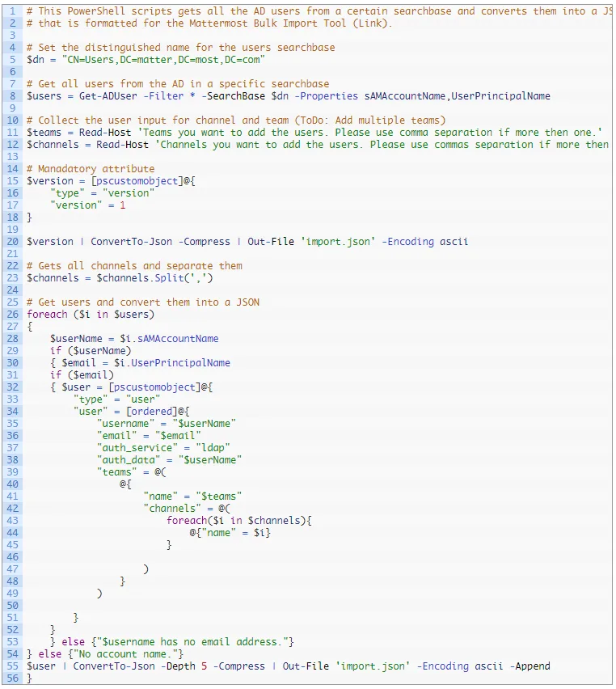Click the word ascii on line 20

pos(454,242)
